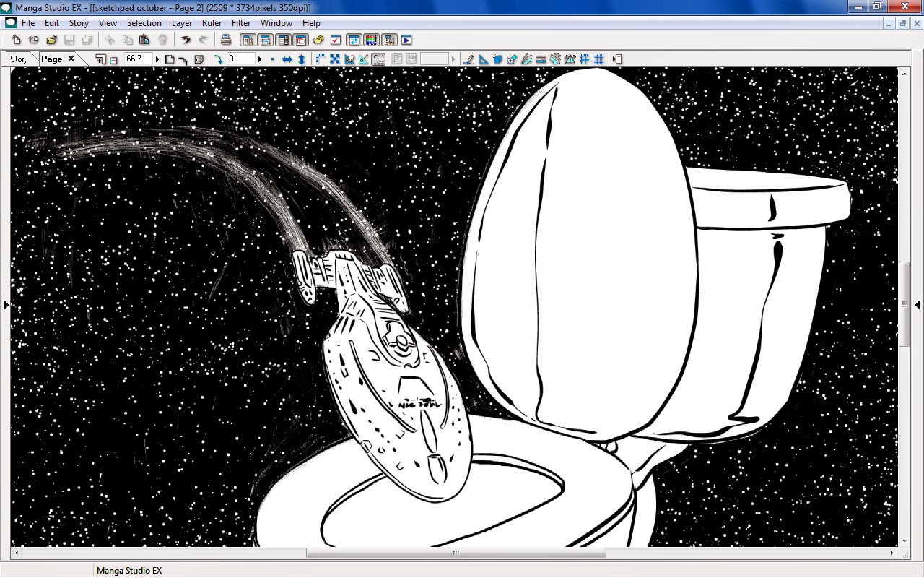Click the parallel lines ruler icon

coord(541,59)
